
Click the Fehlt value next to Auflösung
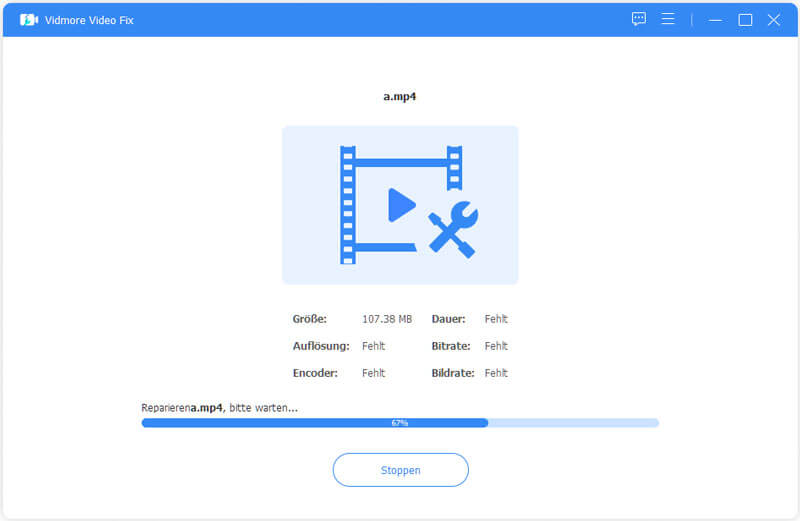point(373,346)
